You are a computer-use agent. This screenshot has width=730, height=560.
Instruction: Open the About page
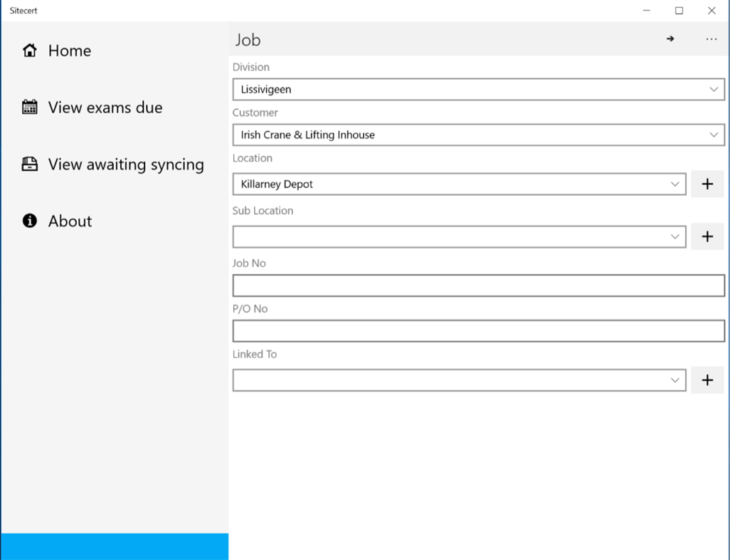[69, 221]
